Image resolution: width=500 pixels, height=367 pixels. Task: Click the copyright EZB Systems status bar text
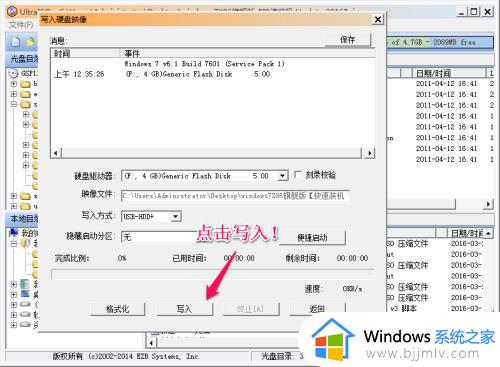click(126, 356)
